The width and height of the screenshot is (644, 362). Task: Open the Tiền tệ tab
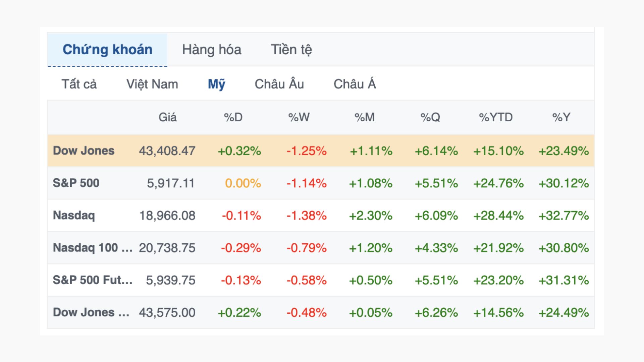pyautogui.click(x=291, y=50)
